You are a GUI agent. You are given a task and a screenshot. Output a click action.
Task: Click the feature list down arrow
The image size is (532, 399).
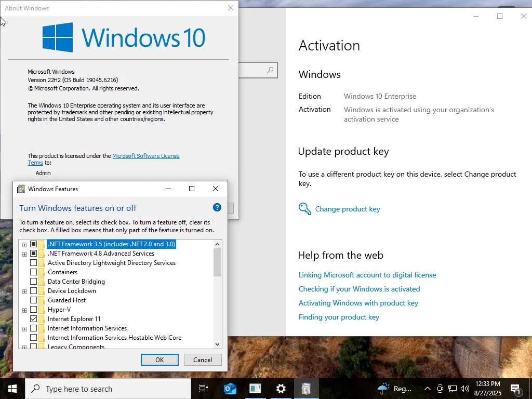coord(218,344)
